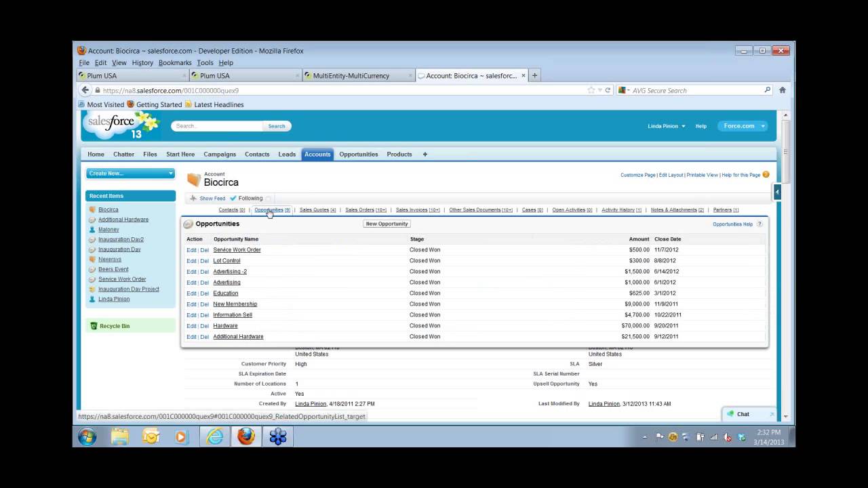This screenshot has width=868, height=488.
Task: Click the AVG Secure Search box
Action: (695, 90)
